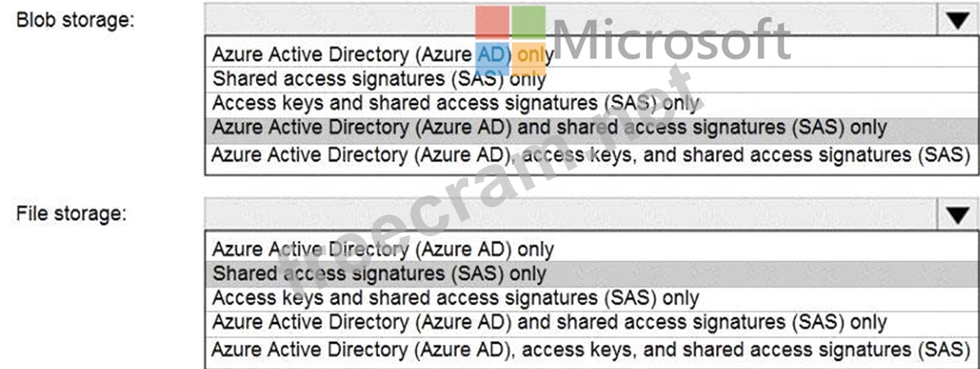Click the yellow square of Microsoft logo
Viewport: 980px width, 369px height.
pyautogui.click(x=529, y=59)
